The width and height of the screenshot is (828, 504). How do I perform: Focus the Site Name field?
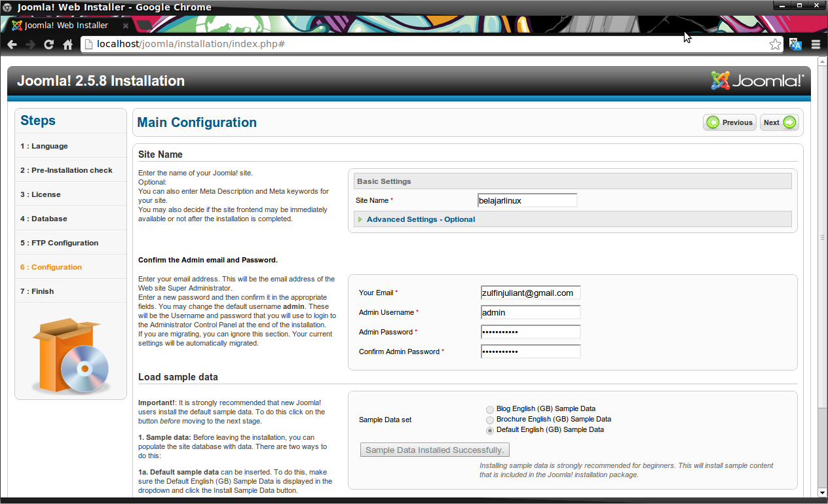coord(527,200)
